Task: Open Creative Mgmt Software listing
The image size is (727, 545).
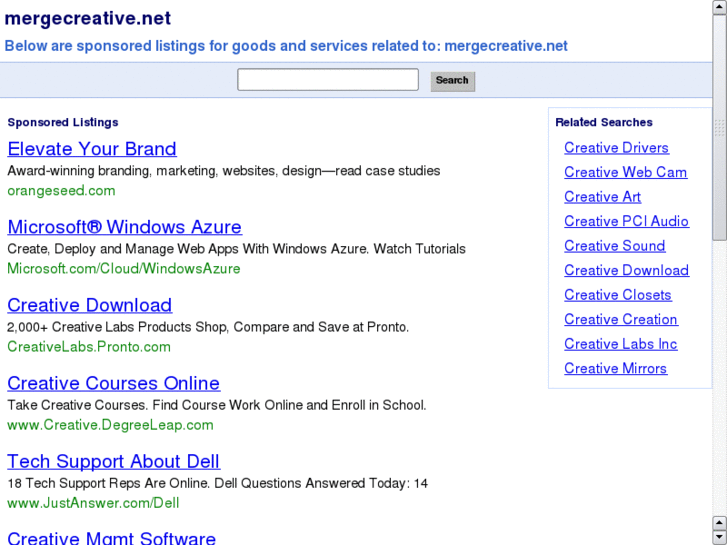Action: (112, 538)
